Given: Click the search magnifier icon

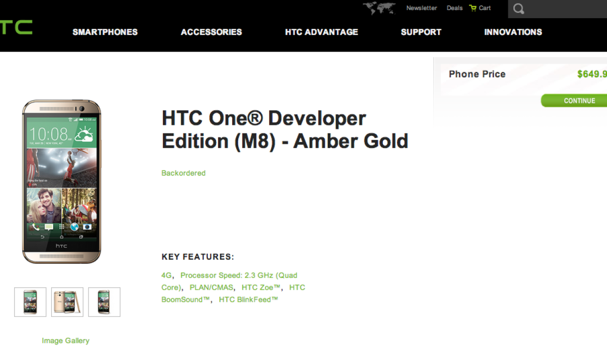Looking at the screenshot, I should (x=518, y=9).
